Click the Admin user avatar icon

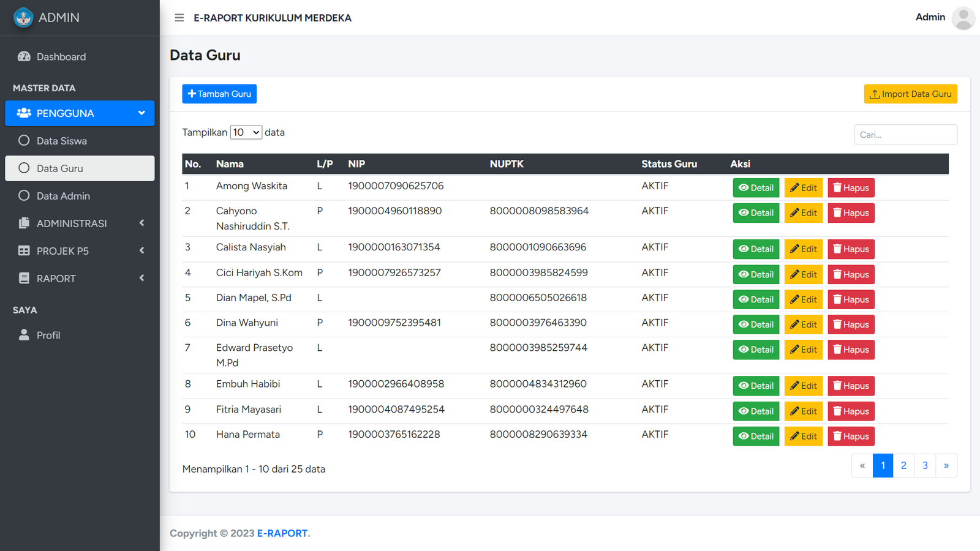click(x=963, y=18)
